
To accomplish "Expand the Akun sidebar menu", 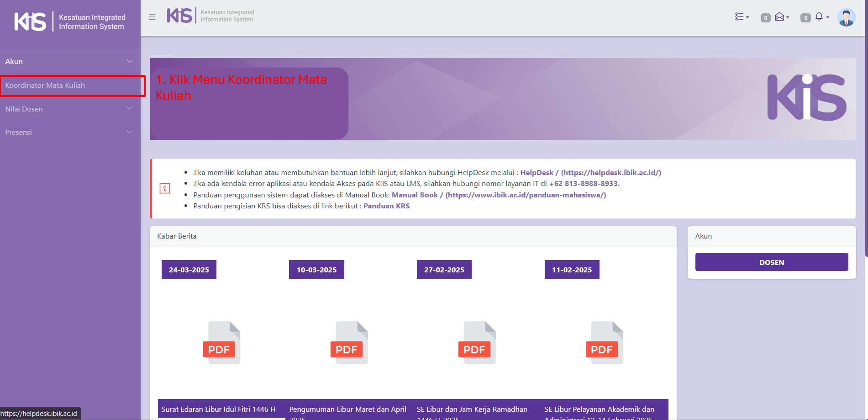I will click(x=68, y=61).
